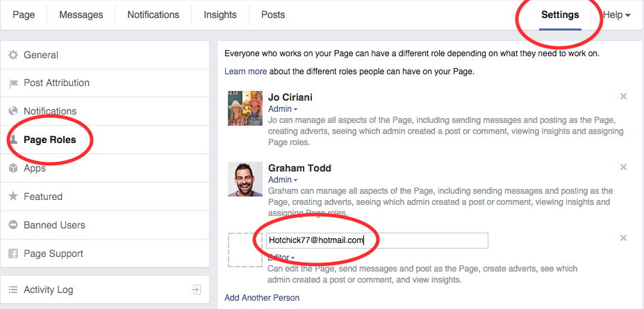Screen dimensions: 644x309
Task: Focus the email input field with Hotchick77@hotmail.com
Action: (x=377, y=240)
